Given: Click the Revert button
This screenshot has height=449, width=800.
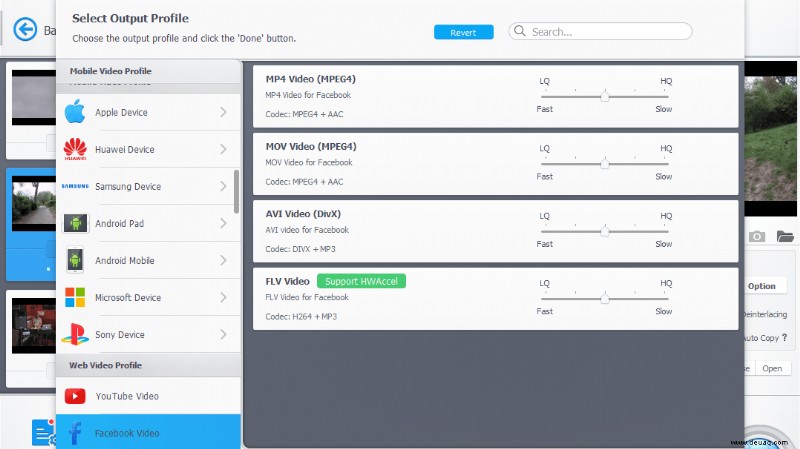Looking at the screenshot, I should coord(463,32).
